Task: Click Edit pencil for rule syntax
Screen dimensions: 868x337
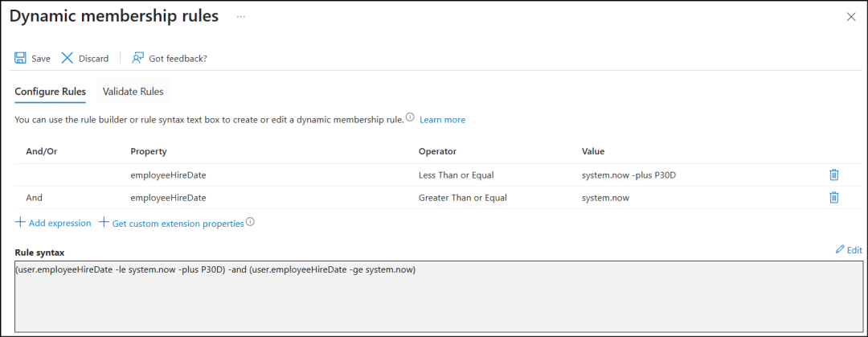Action: tap(849, 250)
